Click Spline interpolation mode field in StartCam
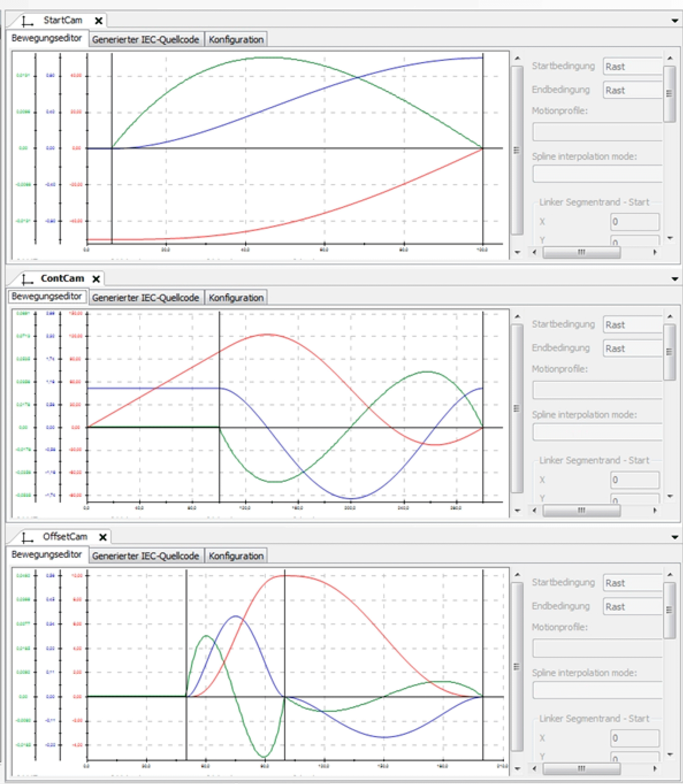The image size is (683, 784). click(597, 174)
